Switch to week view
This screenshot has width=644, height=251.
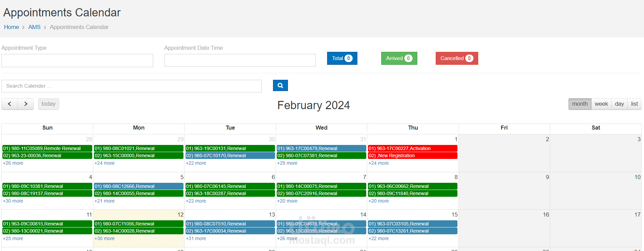coord(601,104)
